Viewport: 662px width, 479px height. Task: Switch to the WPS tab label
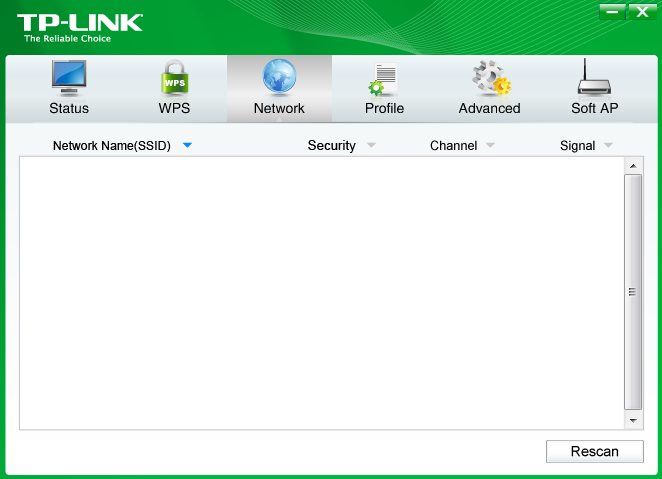click(x=174, y=108)
